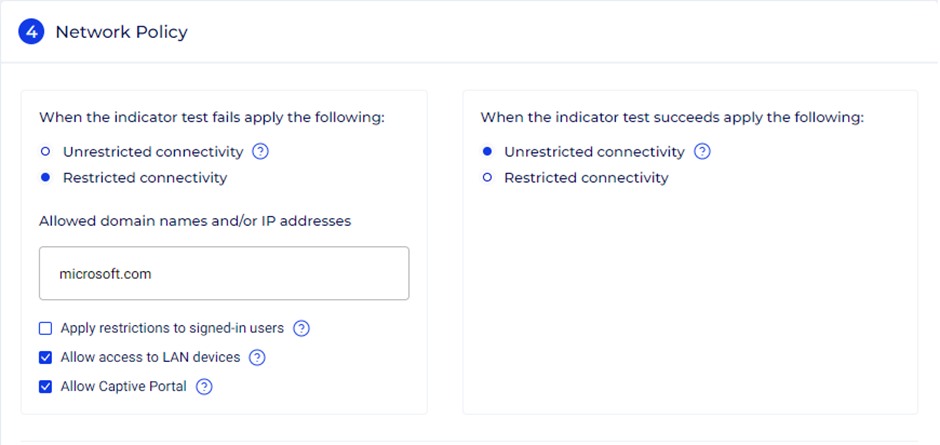Choose Restricted connectivity for successful indicator test
Viewport: 940px width, 445px height.
click(487, 178)
